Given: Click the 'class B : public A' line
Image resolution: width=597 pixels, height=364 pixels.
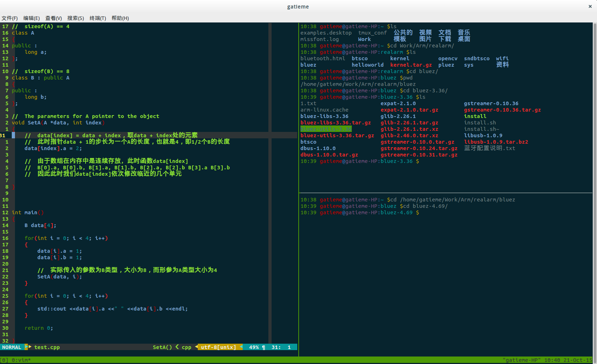Looking at the screenshot, I should click(x=41, y=78).
